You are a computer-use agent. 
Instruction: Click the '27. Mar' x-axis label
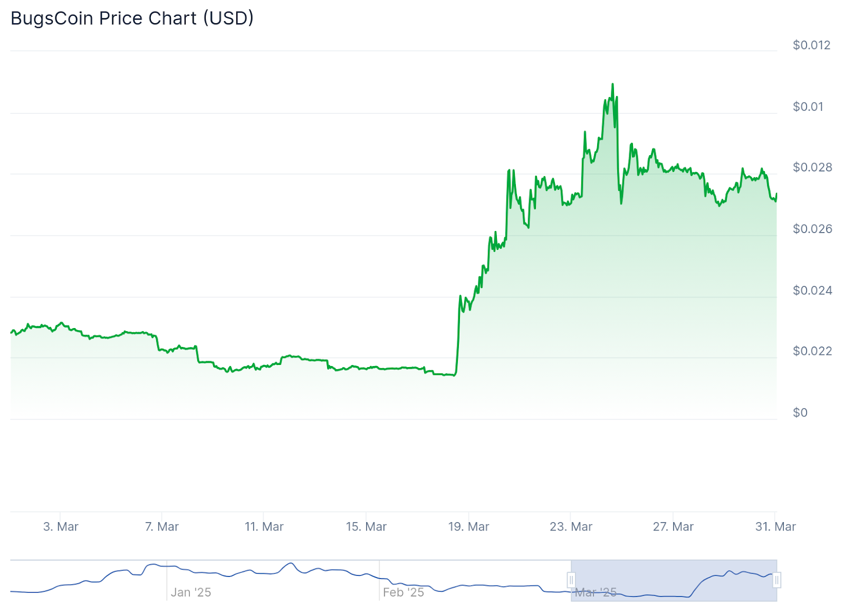(x=673, y=526)
